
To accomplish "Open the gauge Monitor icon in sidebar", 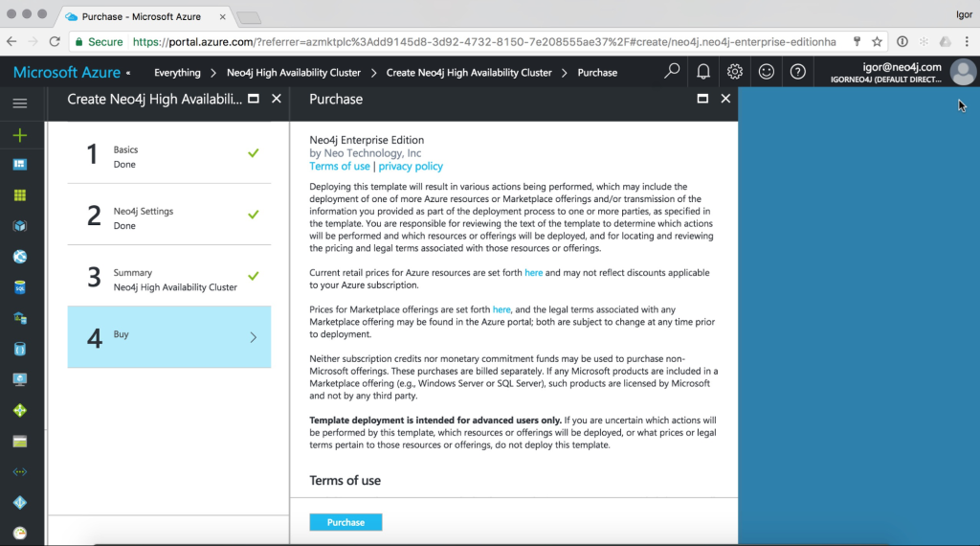I will pos(20,533).
